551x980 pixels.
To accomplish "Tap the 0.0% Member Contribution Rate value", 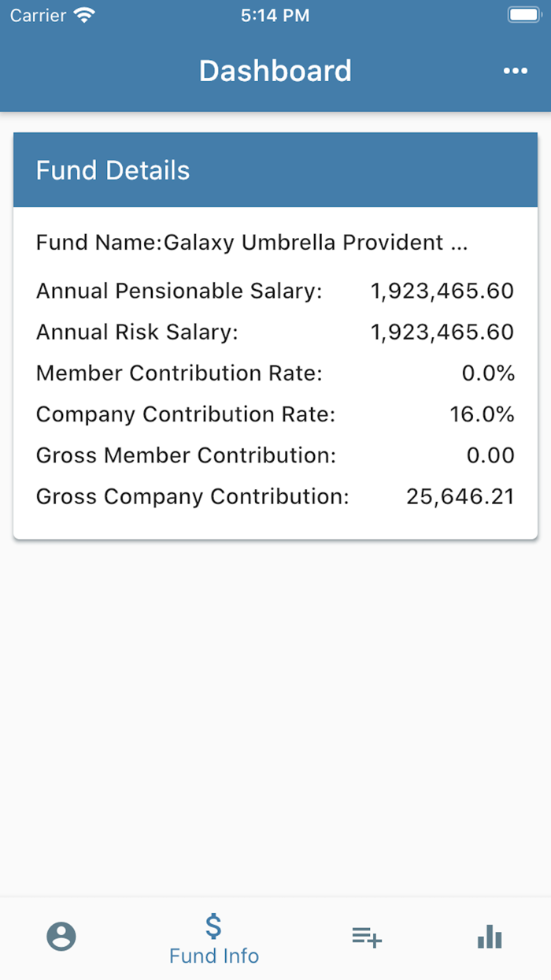I will point(488,373).
